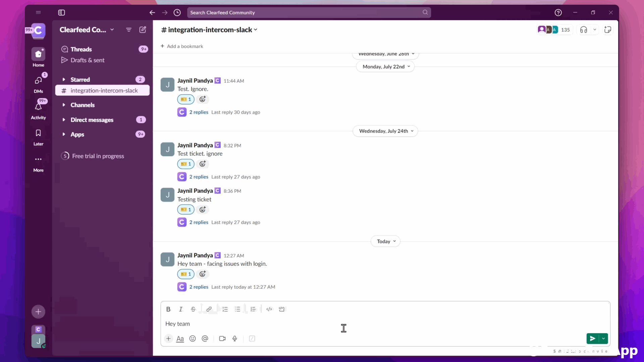
Task: Toggle ticket reaction on Testing ticket message
Action: click(186, 210)
